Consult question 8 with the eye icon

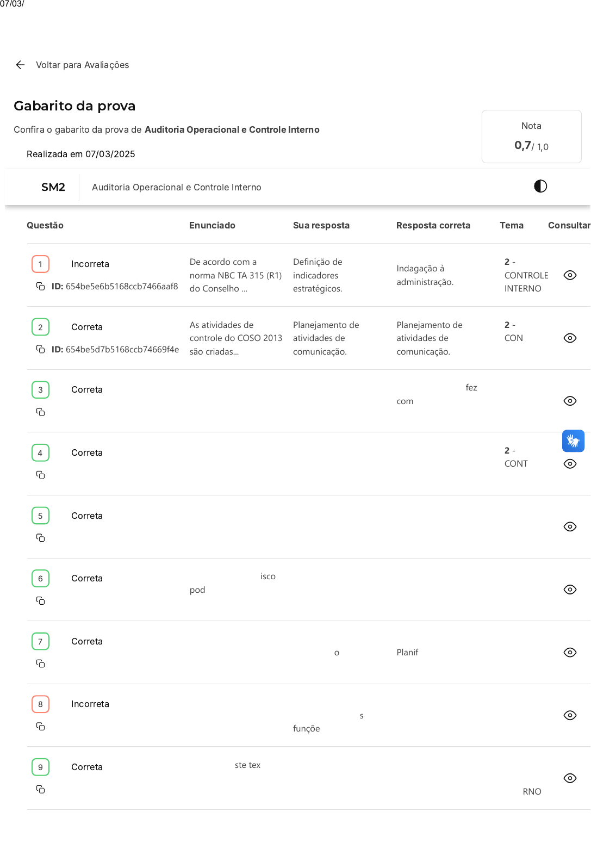[x=570, y=715]
